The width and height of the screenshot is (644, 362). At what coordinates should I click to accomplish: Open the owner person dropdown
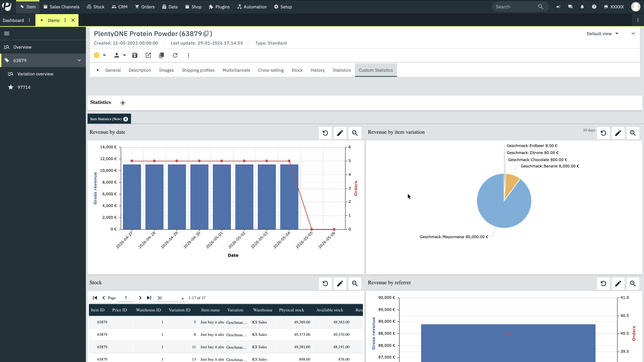point(120,55)
